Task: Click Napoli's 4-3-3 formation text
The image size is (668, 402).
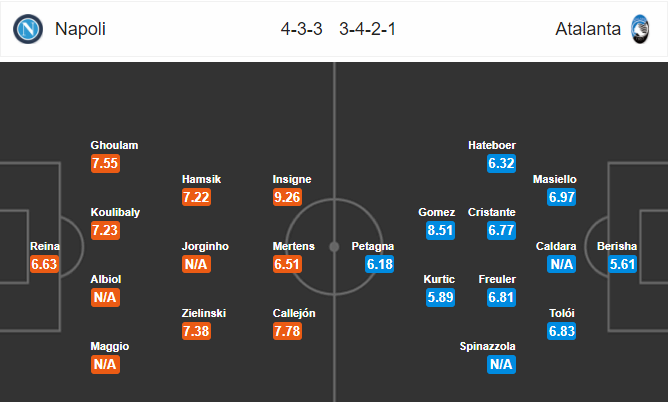Action: coord(301,29)
